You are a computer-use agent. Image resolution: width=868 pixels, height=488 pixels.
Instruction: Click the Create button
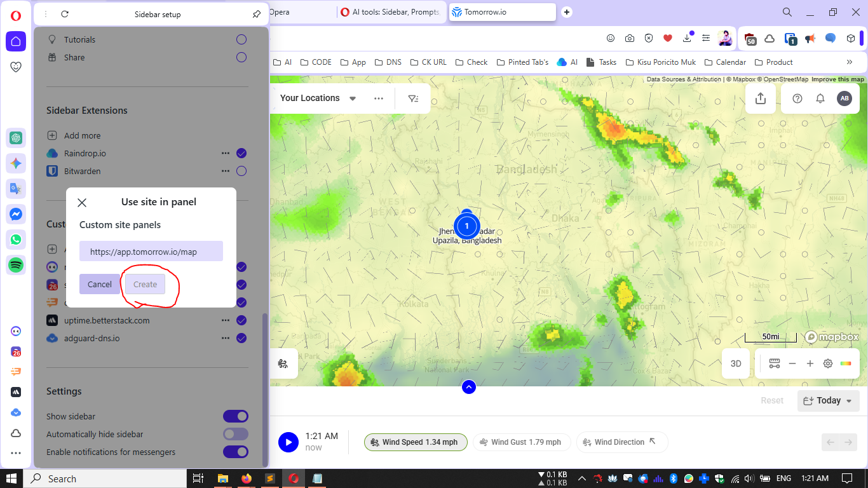pos(145,284)
